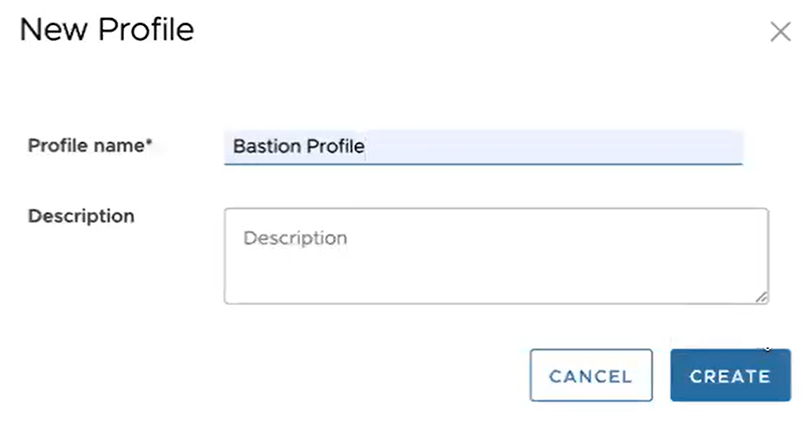Focus the Description text area

tap(495, 256)
